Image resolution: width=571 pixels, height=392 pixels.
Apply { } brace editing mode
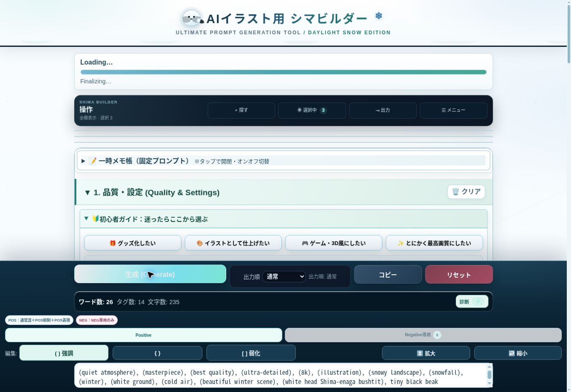[x=157, y=353]
